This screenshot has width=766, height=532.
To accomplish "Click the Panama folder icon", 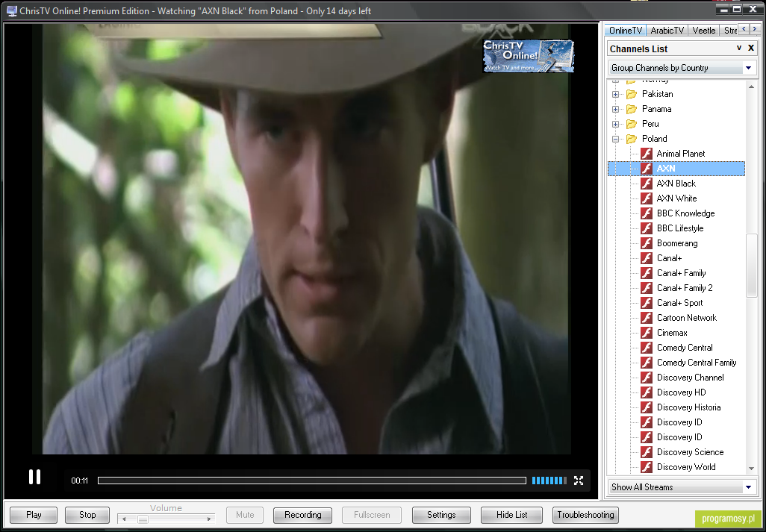I will tap(632, 110).
